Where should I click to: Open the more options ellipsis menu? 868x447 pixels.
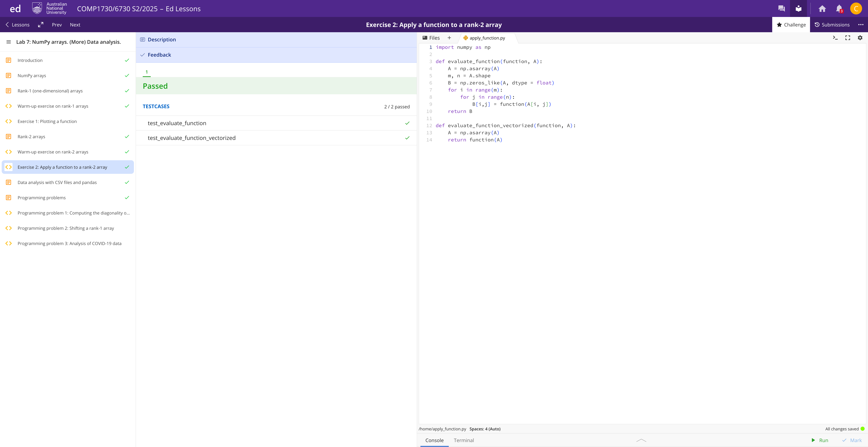pos(861,25)
